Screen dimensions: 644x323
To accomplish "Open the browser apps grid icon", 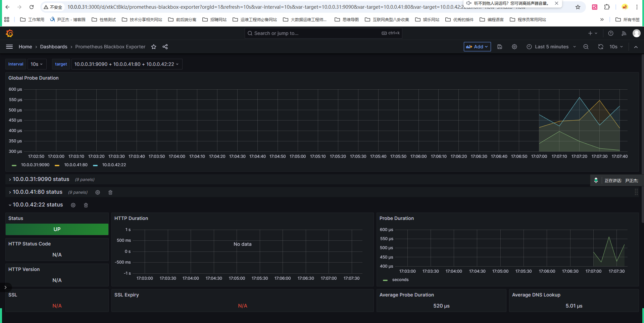I will click(x=7, y=19).
